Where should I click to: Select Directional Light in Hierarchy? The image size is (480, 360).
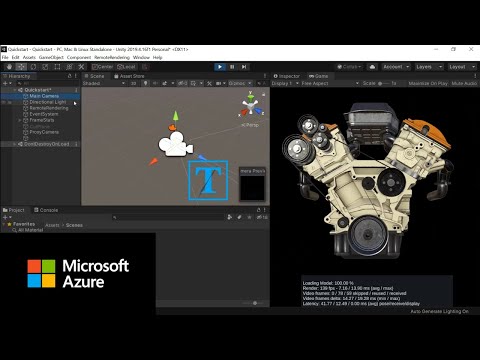[40, 102]
